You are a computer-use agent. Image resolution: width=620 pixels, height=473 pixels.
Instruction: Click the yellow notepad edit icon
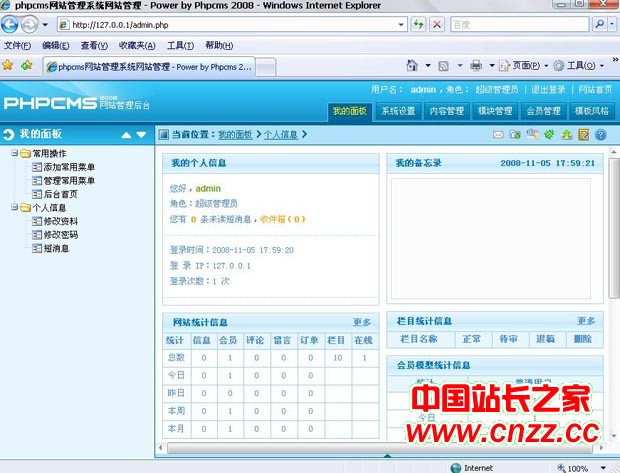[584, 135]
